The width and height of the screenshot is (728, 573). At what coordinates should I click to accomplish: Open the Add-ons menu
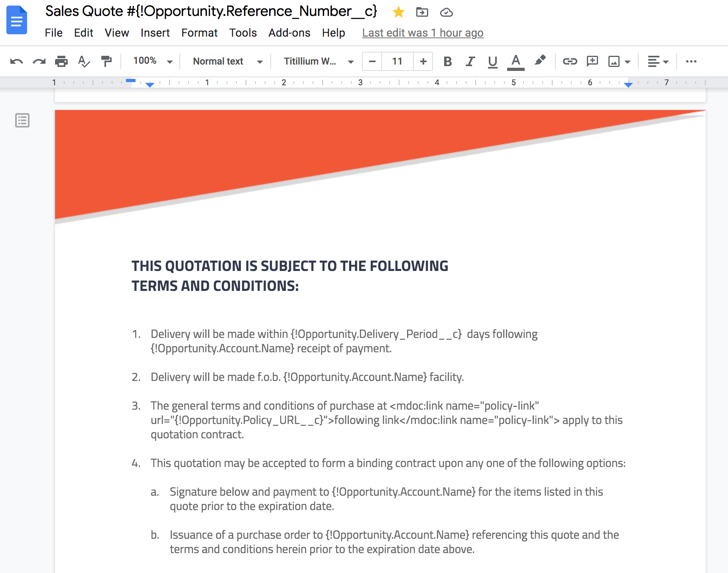pyautogui.click(x=289, y=33)
